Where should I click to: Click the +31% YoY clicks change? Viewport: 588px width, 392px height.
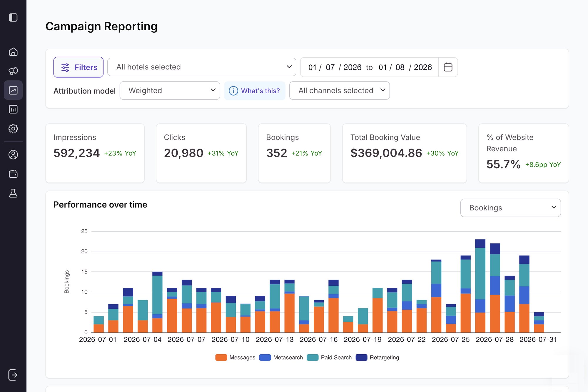point(223,153)
